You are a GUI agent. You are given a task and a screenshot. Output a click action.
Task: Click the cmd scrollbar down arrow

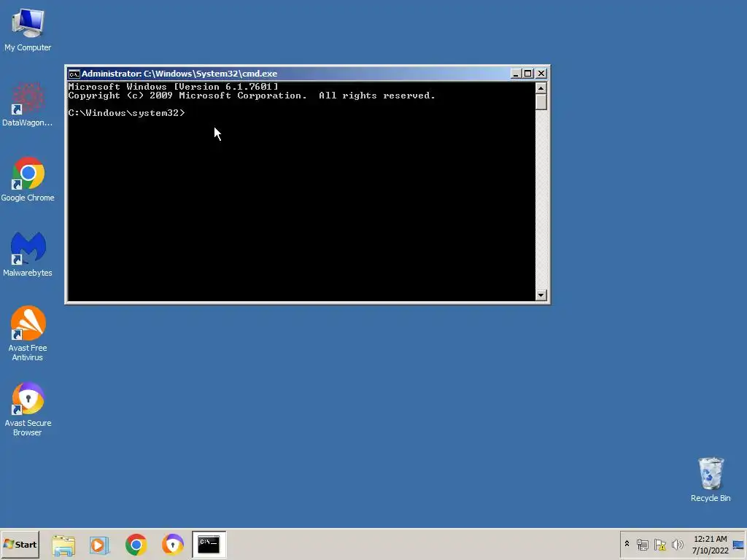(541, 295)
